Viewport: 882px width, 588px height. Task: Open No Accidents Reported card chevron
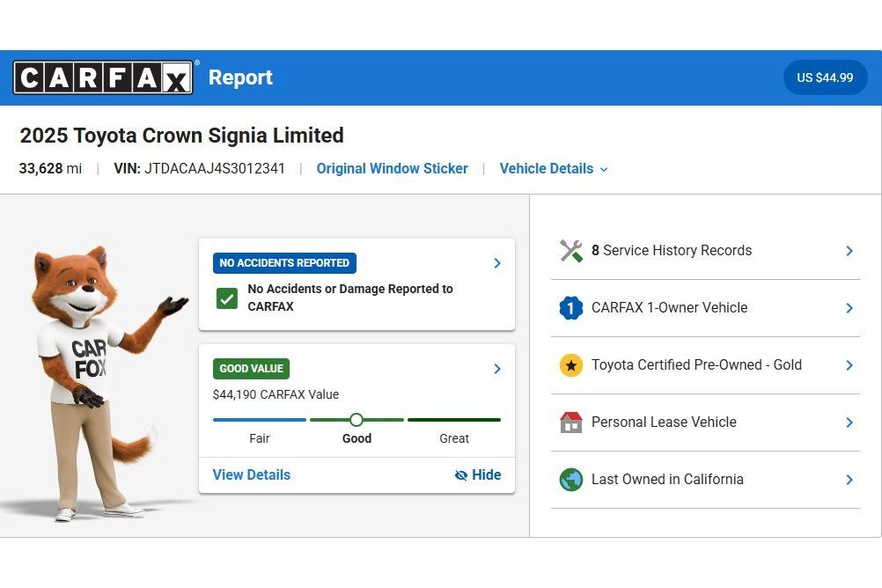pos(497,263)
